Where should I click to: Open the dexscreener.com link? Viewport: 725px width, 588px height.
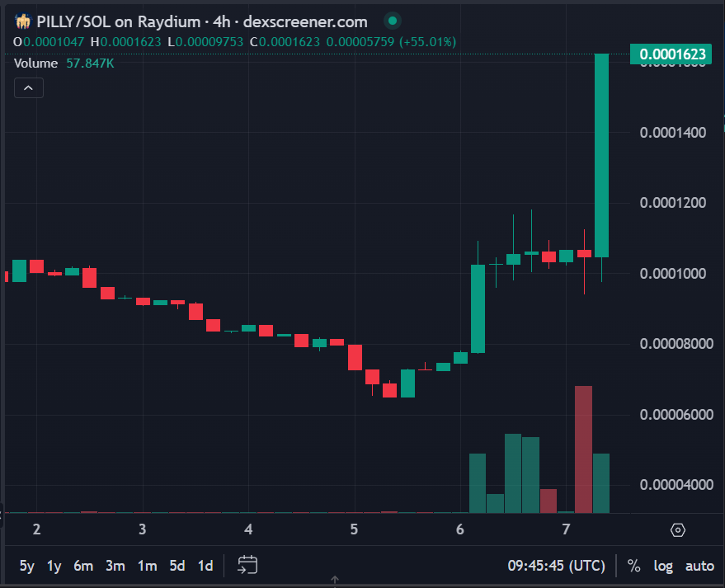click(304, 22)
